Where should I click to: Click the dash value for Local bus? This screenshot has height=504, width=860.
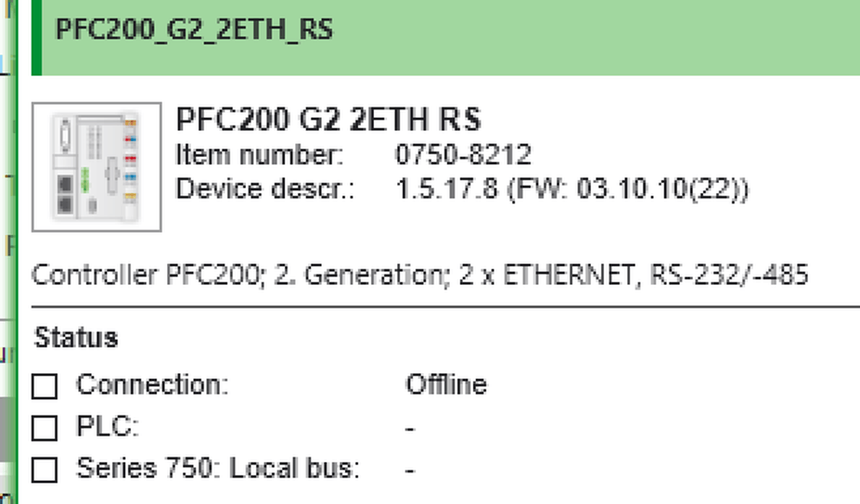pyautogui.click(x=410, y=470)
